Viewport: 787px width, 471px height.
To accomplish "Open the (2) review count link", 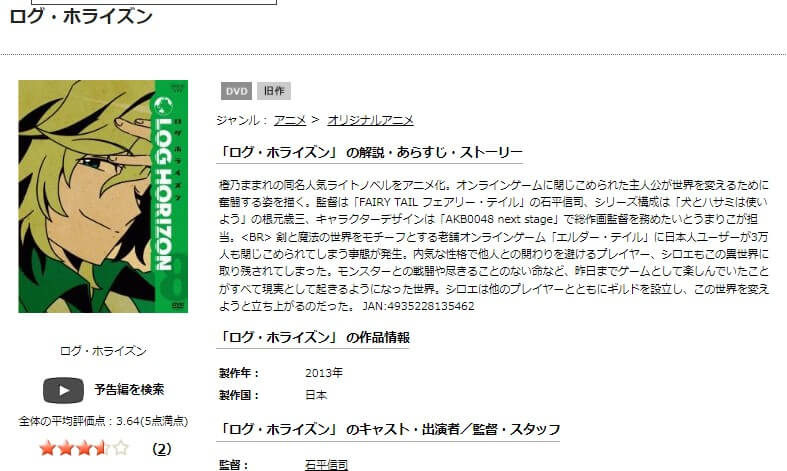I will (x=162, y=449).
